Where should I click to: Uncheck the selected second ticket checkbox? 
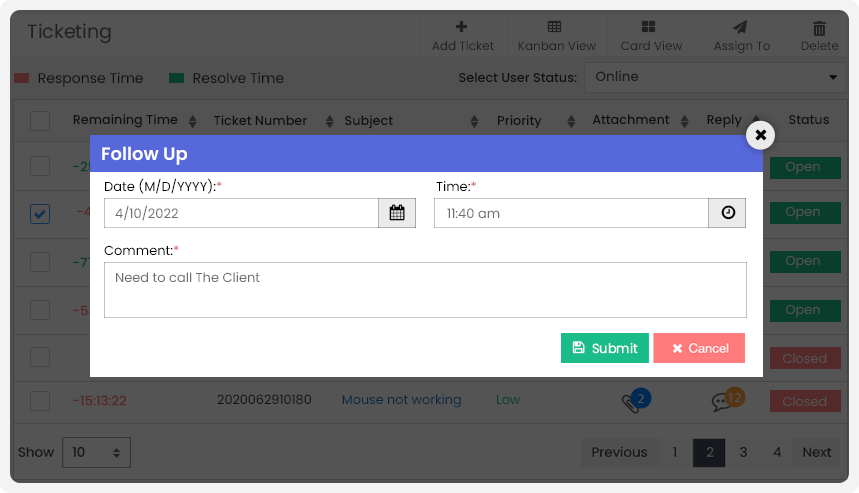[40, 214]
